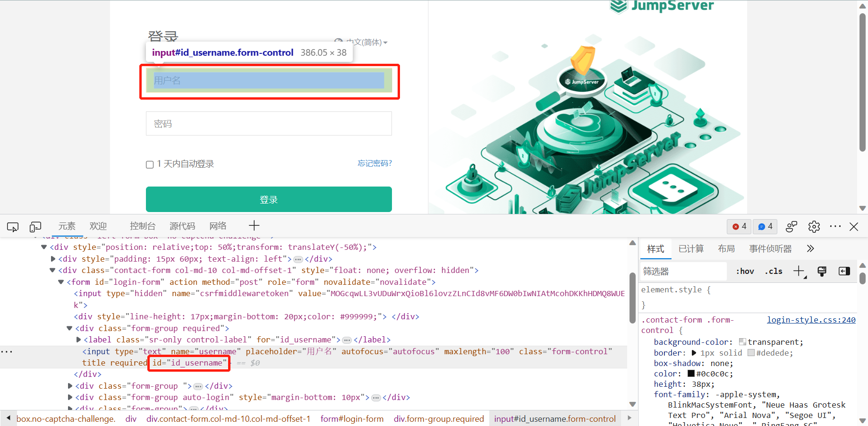Open the issues panel badge
Image resolution: width=868 pixels, height=426 pixels.
[x=765, y=227]
